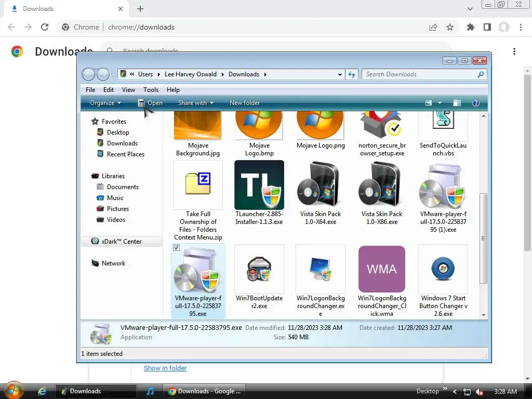This screenshot has width=532, height=399.
Task: Go forward in Explorer window
Action: tap(103, 74)
